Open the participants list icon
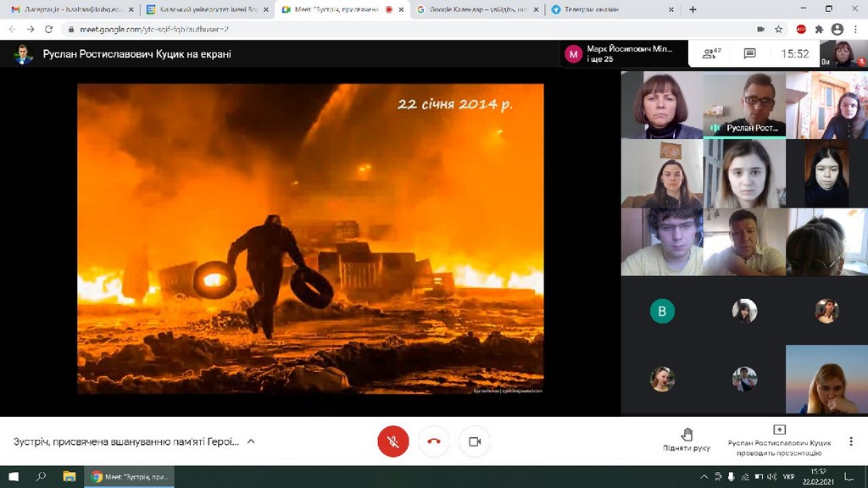 point(710,53)
